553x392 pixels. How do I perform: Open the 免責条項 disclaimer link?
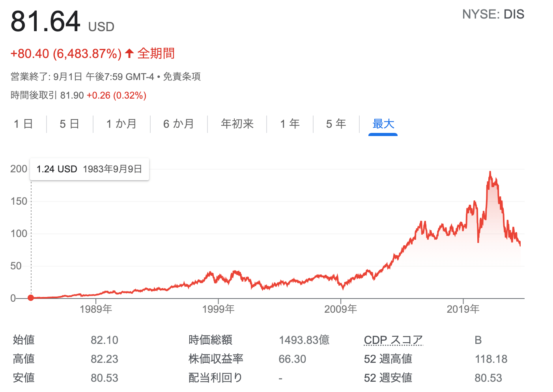(x=182, y=77)
